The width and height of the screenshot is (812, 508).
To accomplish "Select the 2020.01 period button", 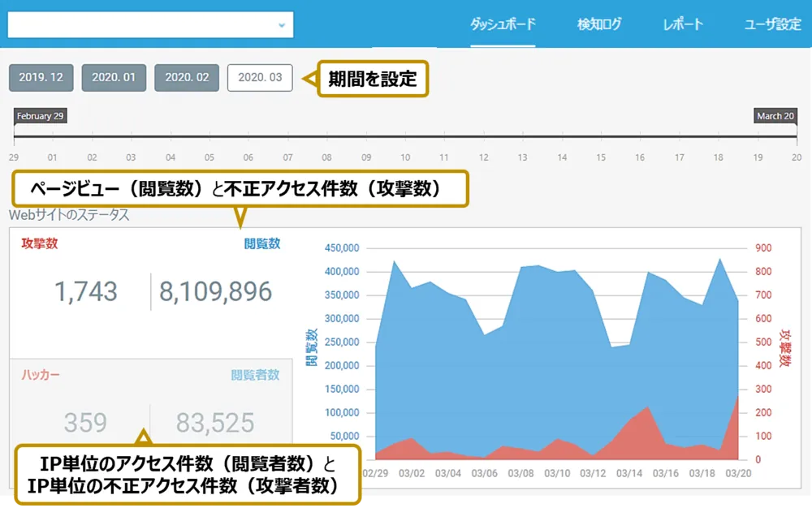I will point(114,77).
